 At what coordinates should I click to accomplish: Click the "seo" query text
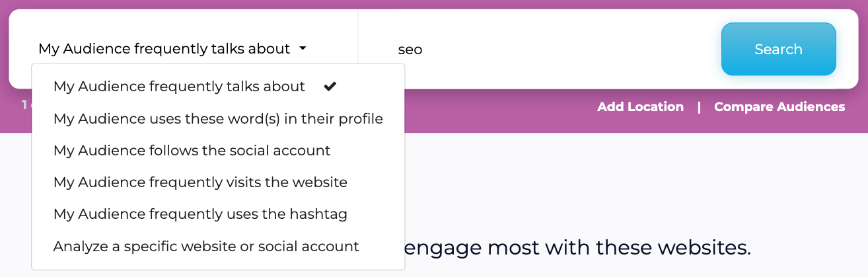(410, 50)
